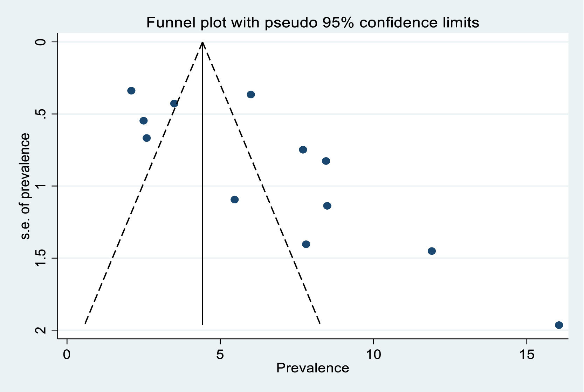The height and width of the screenshot is (392, 584).
Task: Click the y-axis tick label 2
Action: pyautogui.click(x=41, y=330)
